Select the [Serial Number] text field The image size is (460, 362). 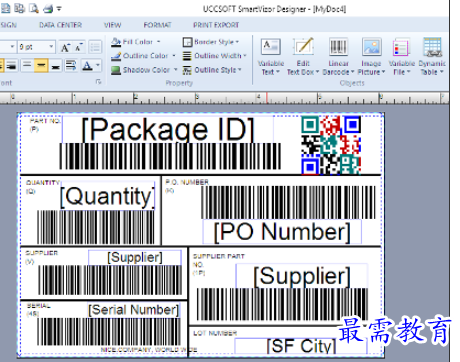click(134, 309)
